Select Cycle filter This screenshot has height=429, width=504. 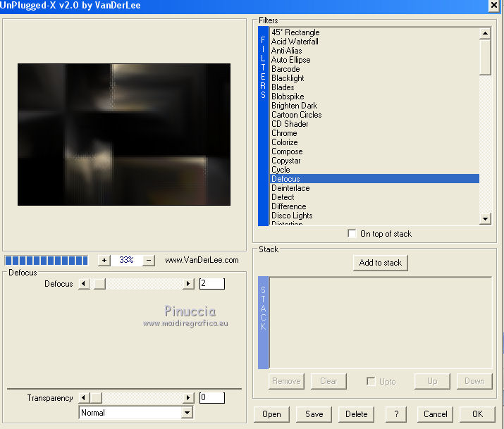pyautogui.click(x=374, y=170)
